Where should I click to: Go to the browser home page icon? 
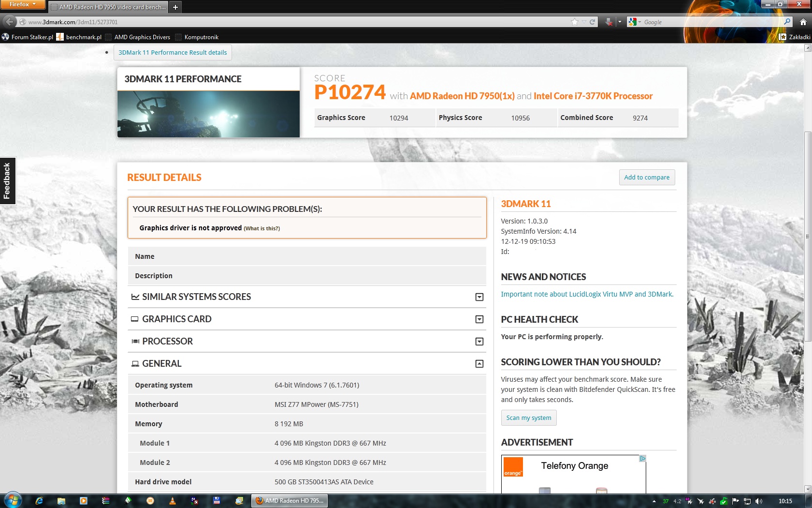coord(803,22)
